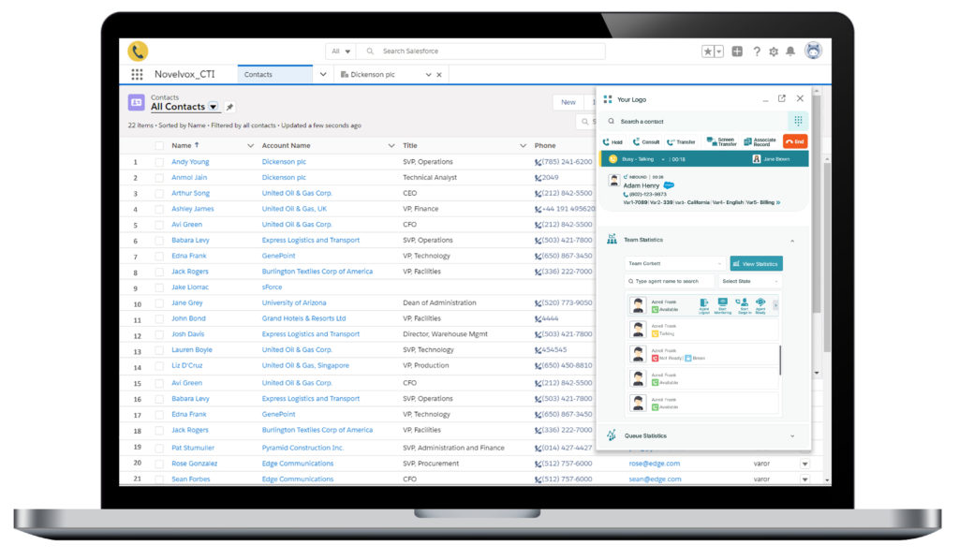Screen dimensions: 959x560
Task: Expand more call variables arrows
Action: point(778,202)
